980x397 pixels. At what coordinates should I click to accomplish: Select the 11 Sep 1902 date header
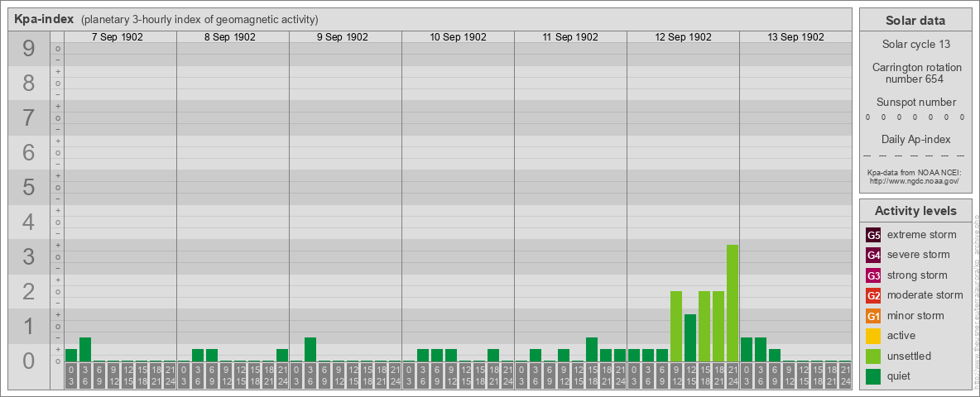pos(570,37)
